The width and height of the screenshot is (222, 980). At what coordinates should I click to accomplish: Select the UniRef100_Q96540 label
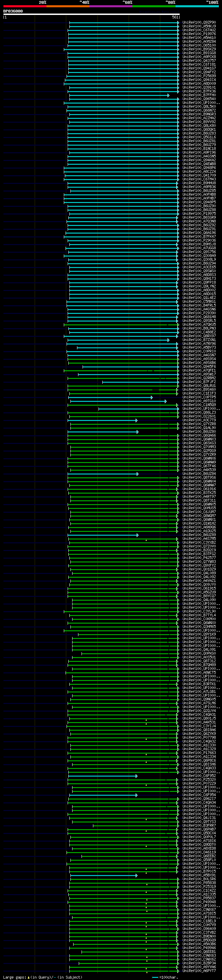[x=199, y=99]
